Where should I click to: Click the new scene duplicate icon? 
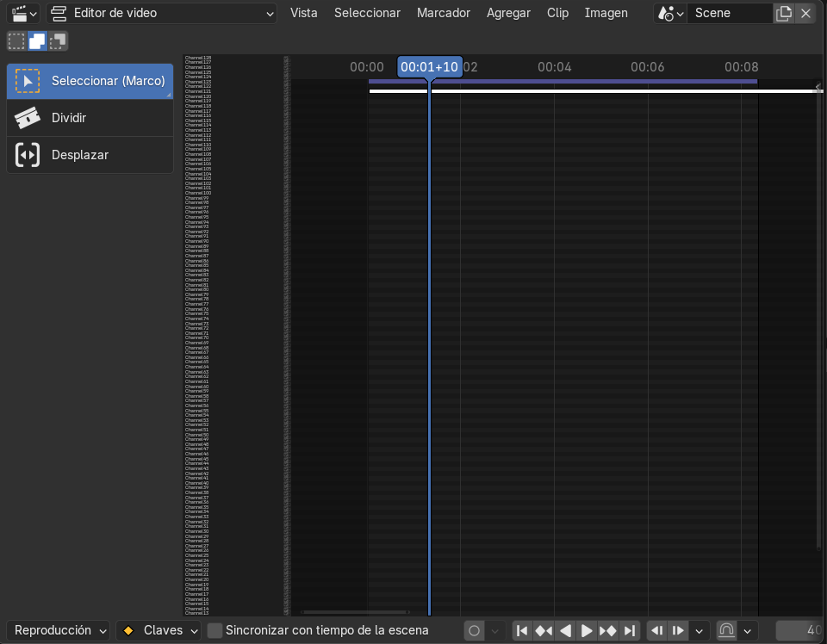point(785,13)
